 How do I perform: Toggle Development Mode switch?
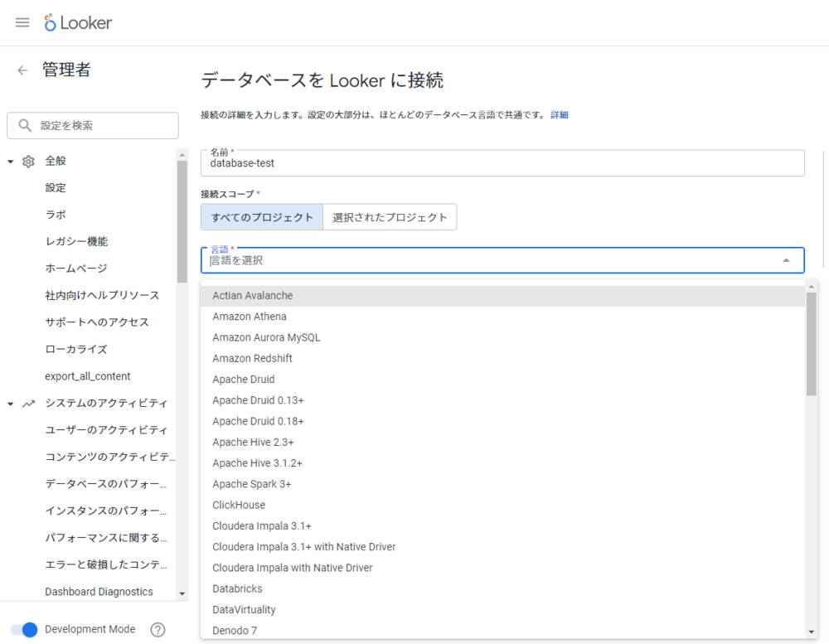24,629
